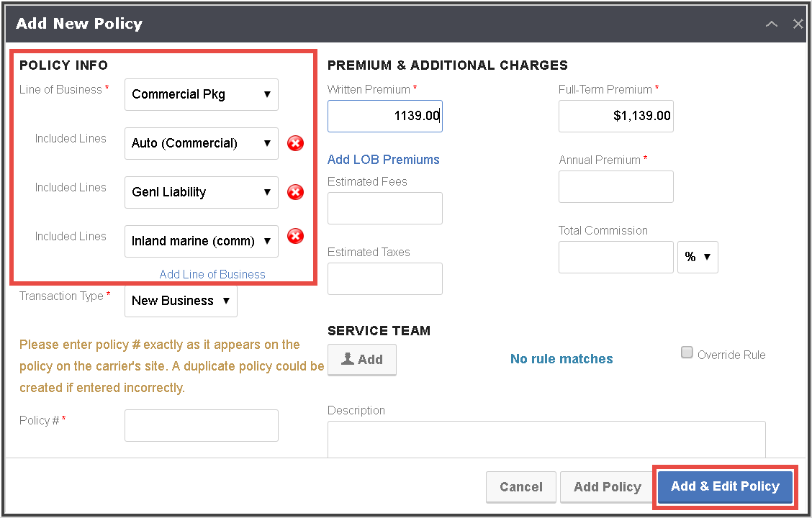
Task: Click the Add Line of Business link
Action: click(212, 274)
